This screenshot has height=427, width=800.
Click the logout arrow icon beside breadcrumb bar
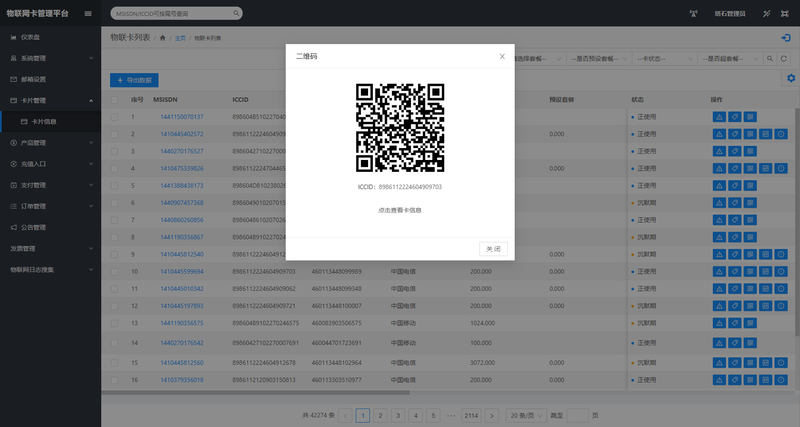click(x=786, y=38)
